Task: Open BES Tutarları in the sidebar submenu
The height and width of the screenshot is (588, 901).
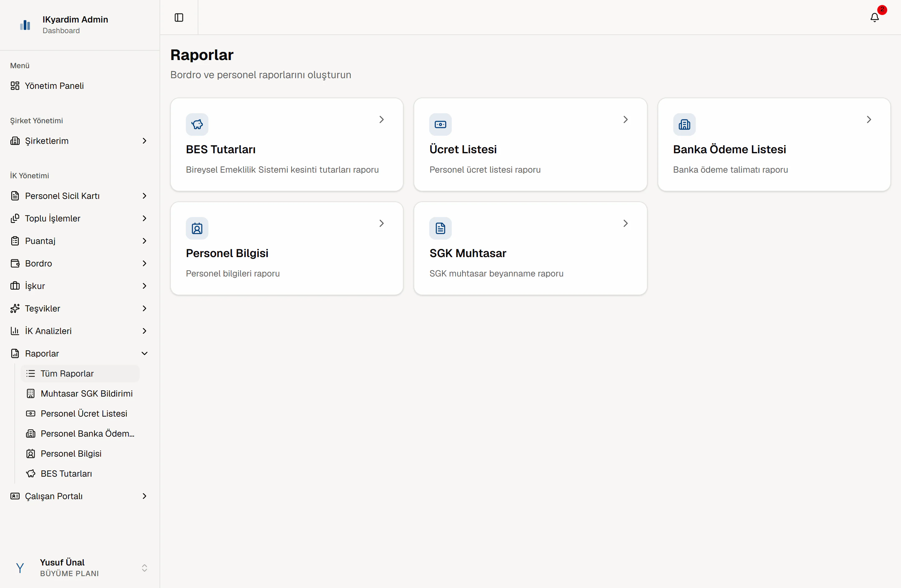Action: (80, 474)
